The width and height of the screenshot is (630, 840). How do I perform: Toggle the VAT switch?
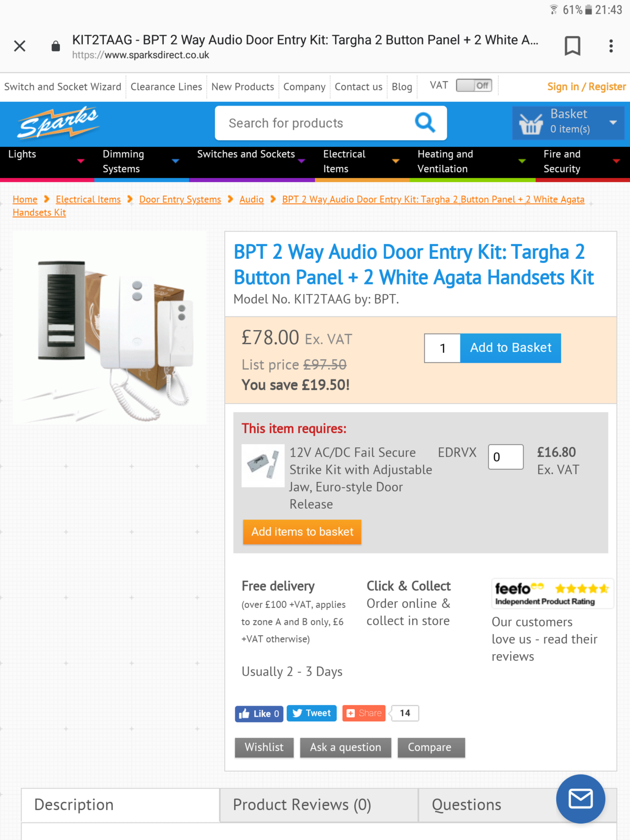click(474, 85)
